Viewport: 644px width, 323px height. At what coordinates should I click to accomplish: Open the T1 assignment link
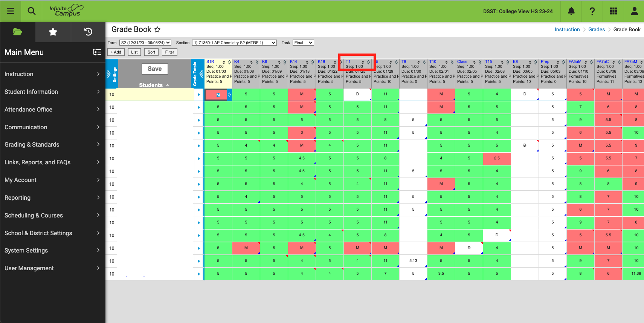(x=348, y=61)
